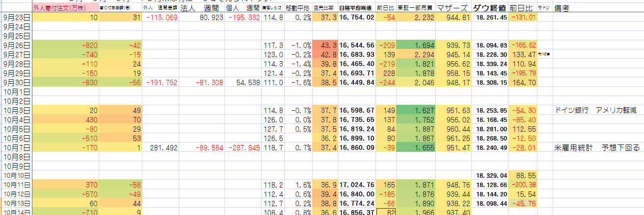Click the Nikkei close value 17,024.76
The height and width of the screenshot is (215, 644).
pyautogui.click(x=357, y=185)
